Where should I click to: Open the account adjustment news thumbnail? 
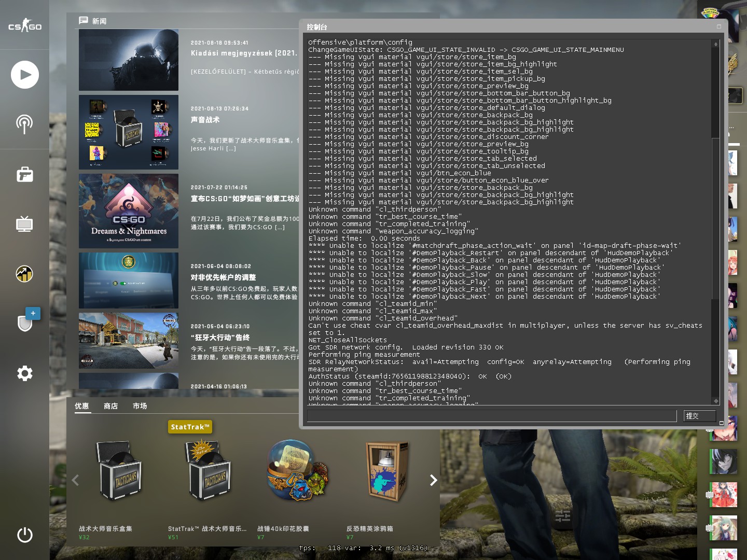129,281
